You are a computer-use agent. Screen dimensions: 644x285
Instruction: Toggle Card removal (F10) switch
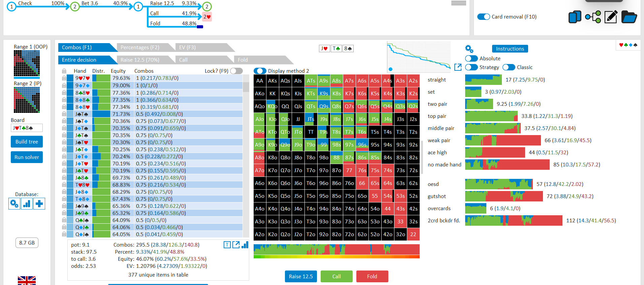[484, 17]
